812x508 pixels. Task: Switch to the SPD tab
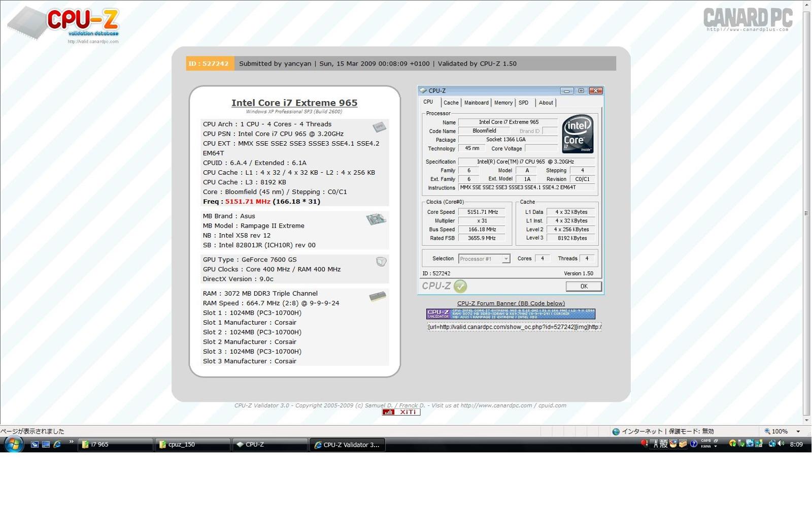click(x=524, y=103)
